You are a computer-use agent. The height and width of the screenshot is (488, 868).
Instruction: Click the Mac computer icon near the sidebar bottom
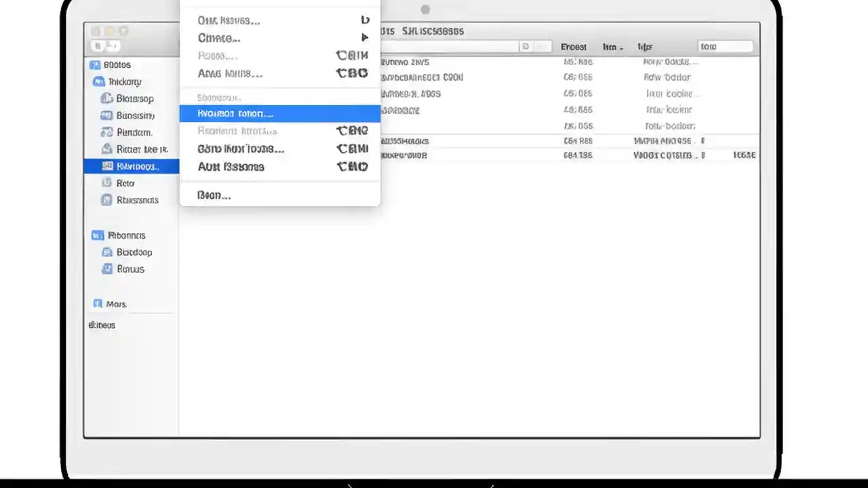click(98, 304)
